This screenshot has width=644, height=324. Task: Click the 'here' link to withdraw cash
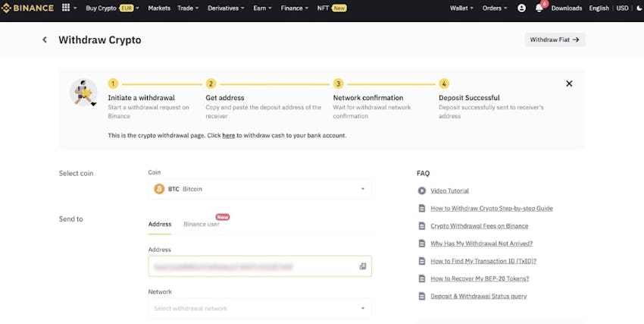[x=228, y=135]
